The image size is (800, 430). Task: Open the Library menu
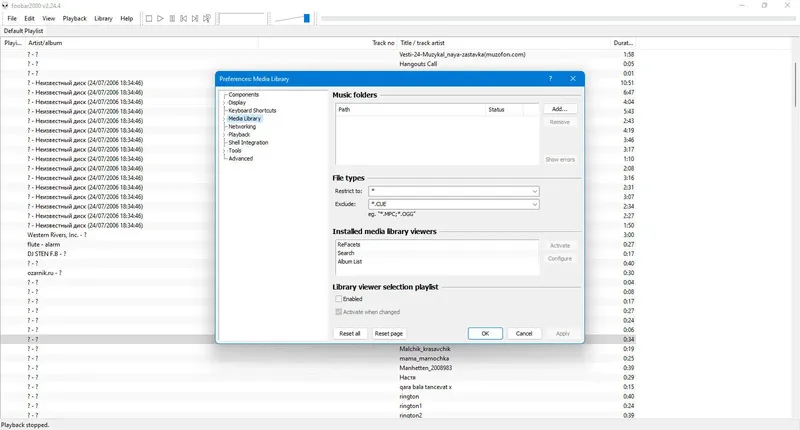pos(103,18)
